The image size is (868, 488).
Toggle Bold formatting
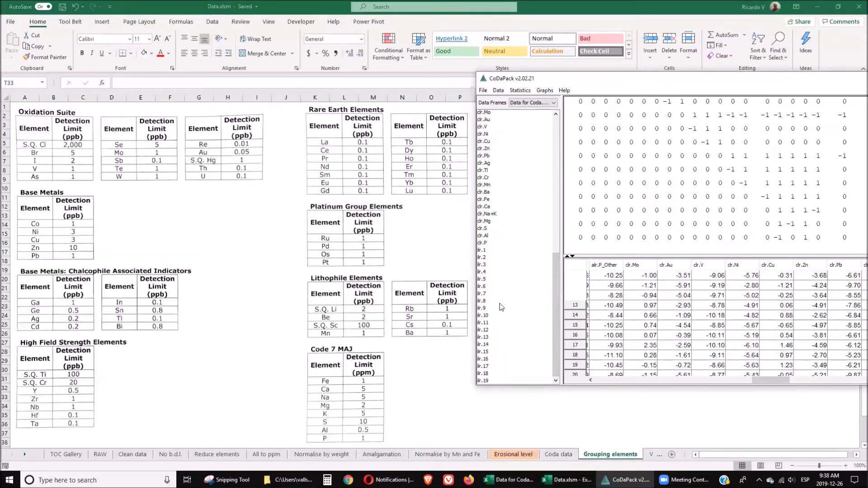click(82, 53)
